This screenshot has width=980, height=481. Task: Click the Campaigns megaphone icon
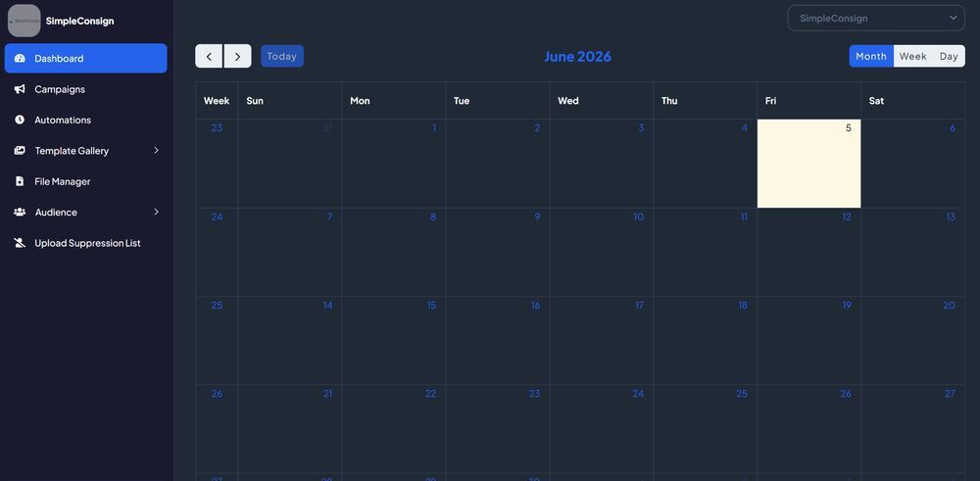[x=20, y=89]
